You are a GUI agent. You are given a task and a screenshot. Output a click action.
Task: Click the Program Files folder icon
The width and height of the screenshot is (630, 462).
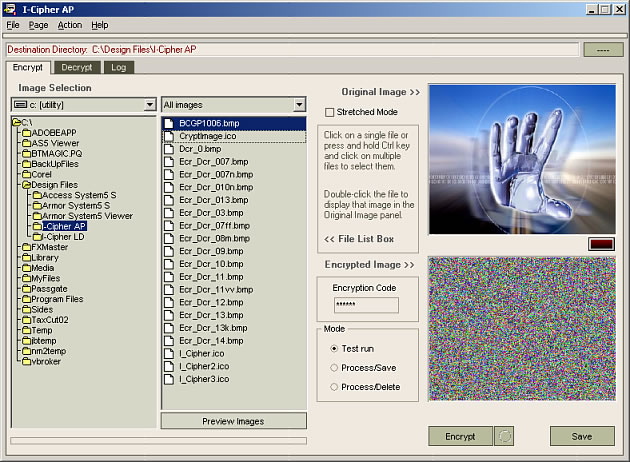tap(26, 299)
